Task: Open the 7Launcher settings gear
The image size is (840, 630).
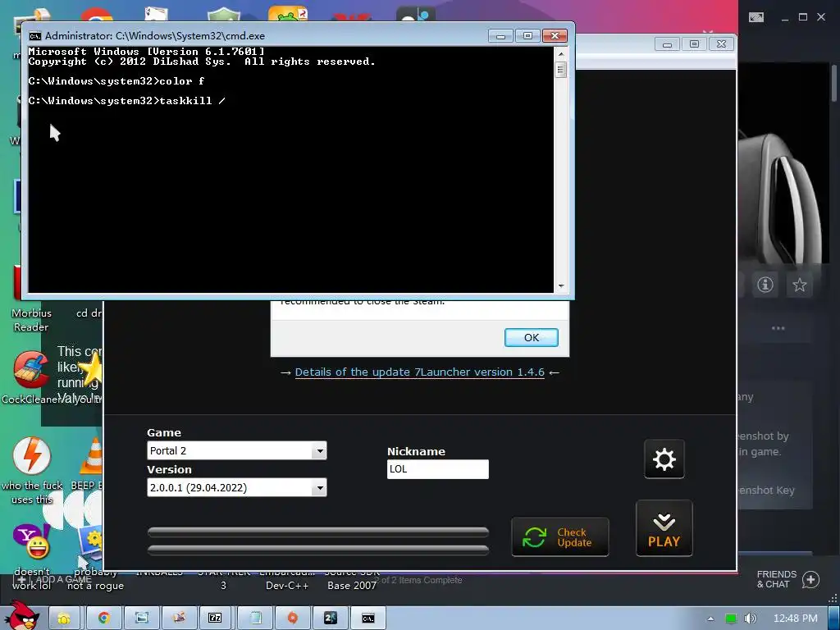Action: 664,459
